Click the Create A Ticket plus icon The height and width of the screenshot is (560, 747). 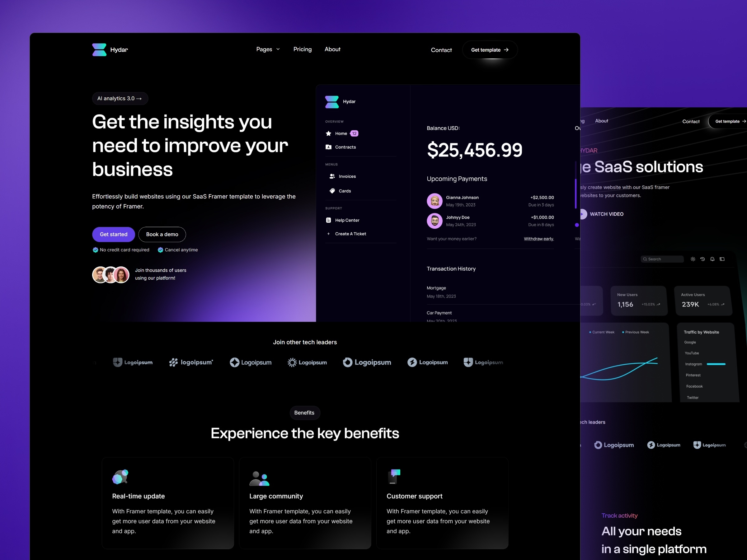(328, 234)
